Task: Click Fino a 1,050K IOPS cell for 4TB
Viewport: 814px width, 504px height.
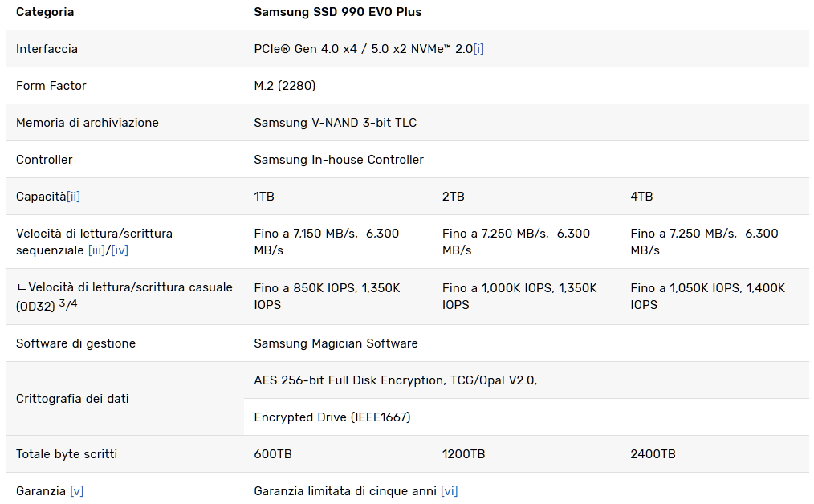Action: point(707,296)
